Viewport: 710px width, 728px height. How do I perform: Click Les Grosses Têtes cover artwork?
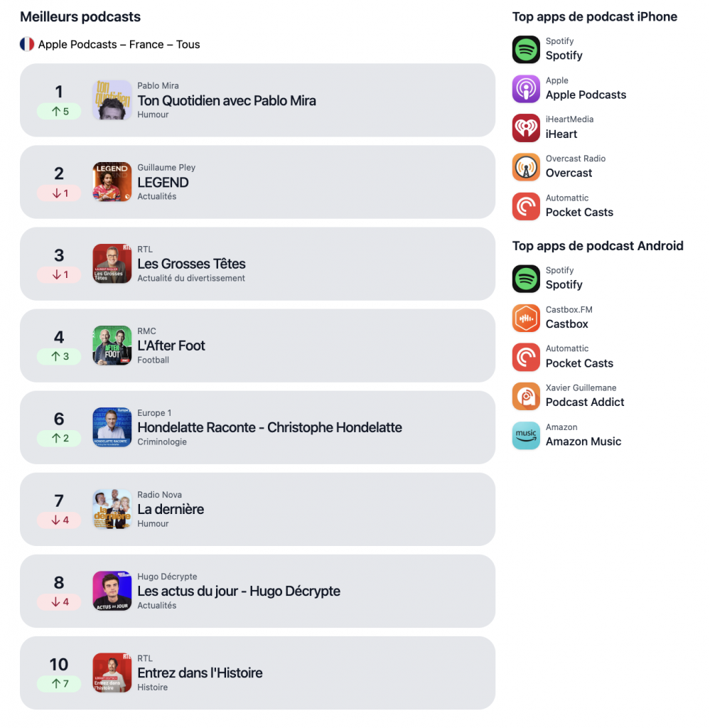pyautogui.click(x=112, y=264)
